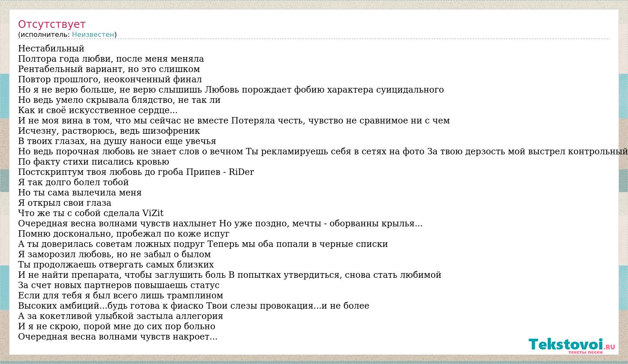Click the label (исполнитель:

pyautogui.click(x=44, y=34)
